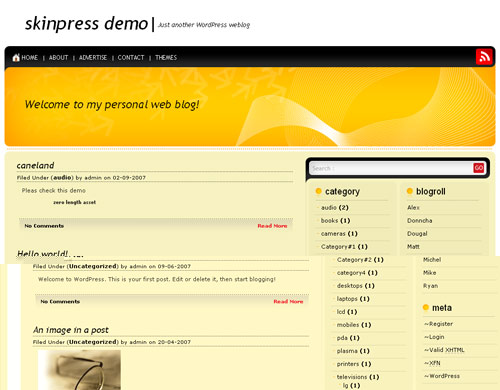
Task: Go to the ADVERTISE page
Action: (93, 58)
